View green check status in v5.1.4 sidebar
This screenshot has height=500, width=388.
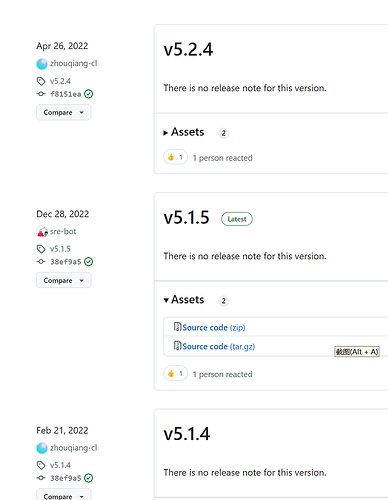tap(89, 478)
